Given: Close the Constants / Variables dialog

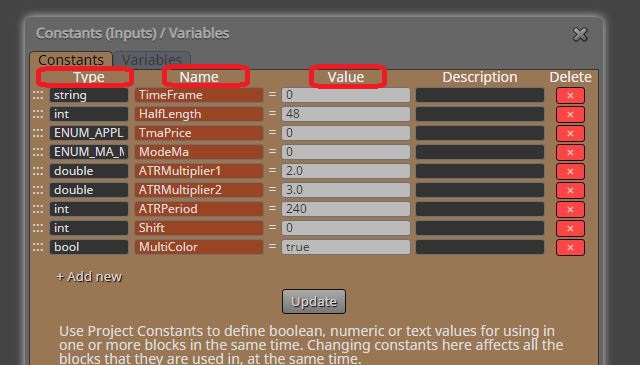Looking at the screenshot, I should [x=580, y=34].
